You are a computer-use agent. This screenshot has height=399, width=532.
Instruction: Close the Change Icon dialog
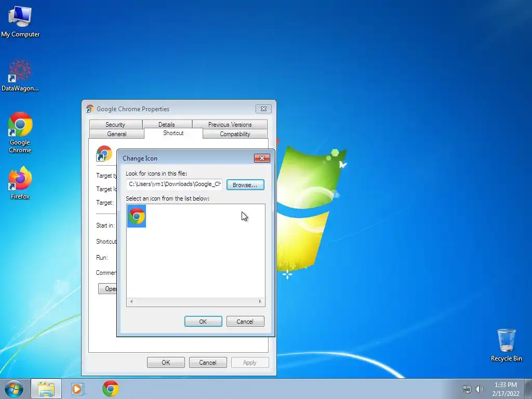point(262,158)
